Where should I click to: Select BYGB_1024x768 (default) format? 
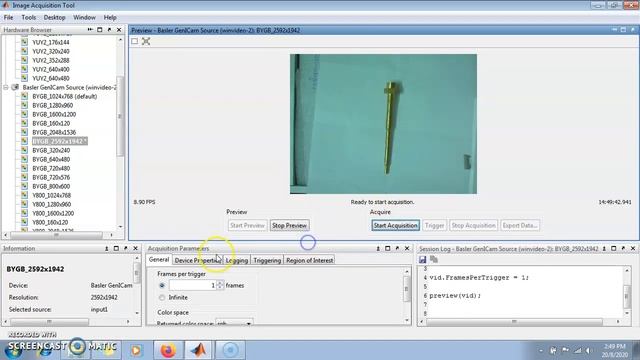[64, 96]
